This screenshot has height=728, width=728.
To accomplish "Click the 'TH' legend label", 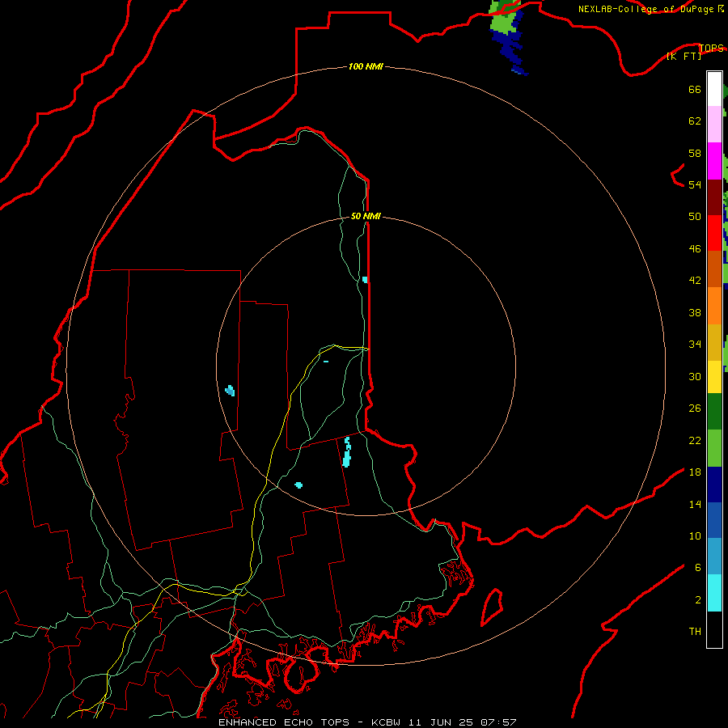I will tap(695, 632).
